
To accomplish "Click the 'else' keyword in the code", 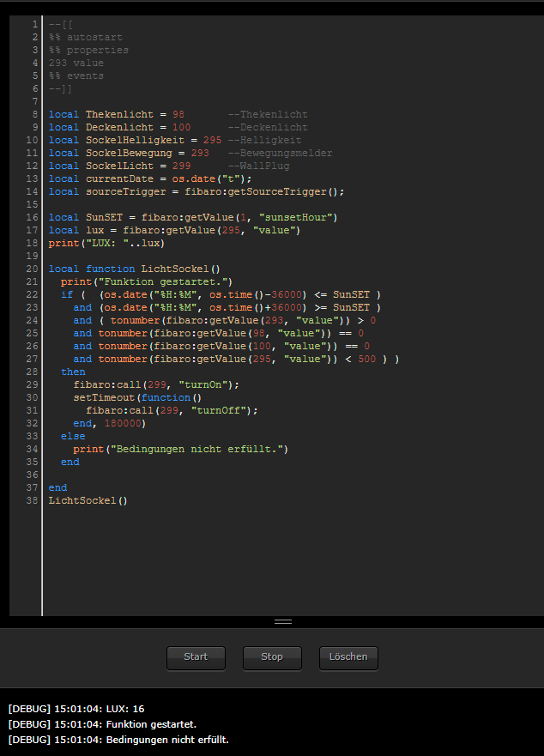I will tap(73, 437).
